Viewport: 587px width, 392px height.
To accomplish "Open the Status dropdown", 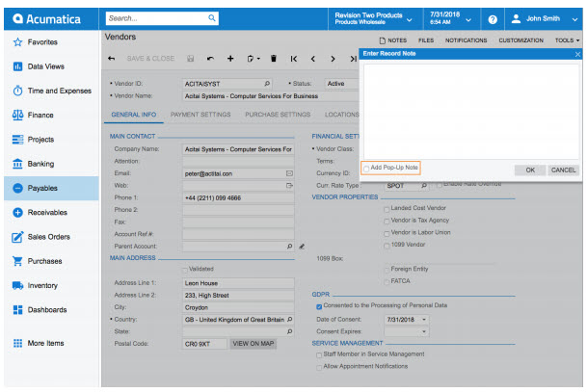I will click(353, 84).
